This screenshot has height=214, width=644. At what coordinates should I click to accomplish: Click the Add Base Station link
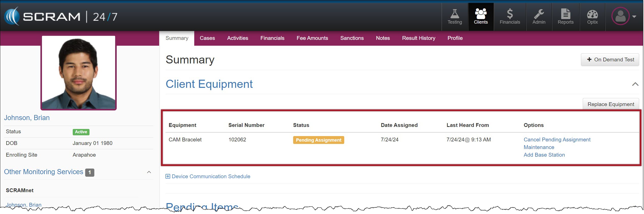pyautogui.click(x=544, y=155)
